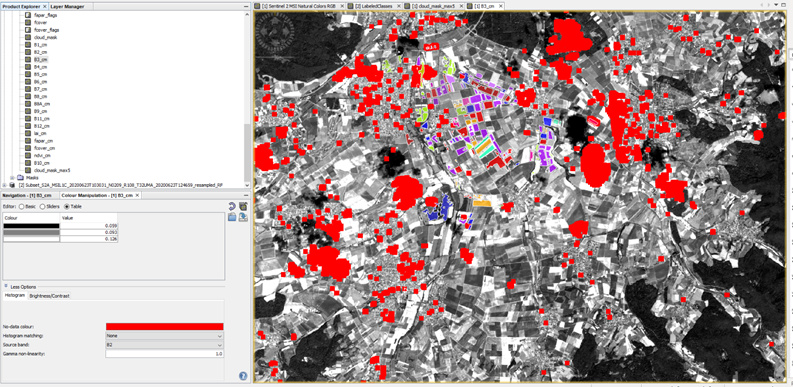This screenshot has height=387, width=793.
Task: Click the import colour palette folder icon
Action: point(232,217)
